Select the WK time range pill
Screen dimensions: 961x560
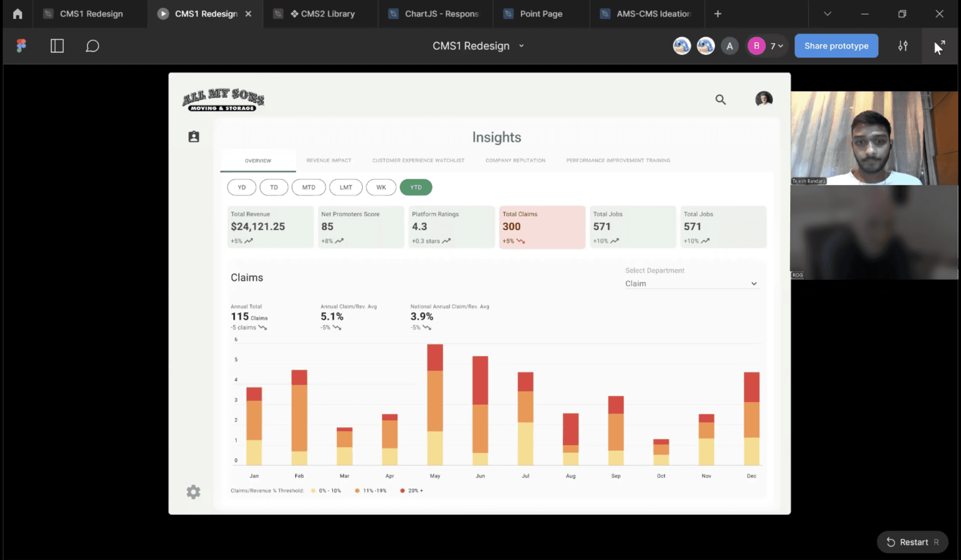click(381, 187)
